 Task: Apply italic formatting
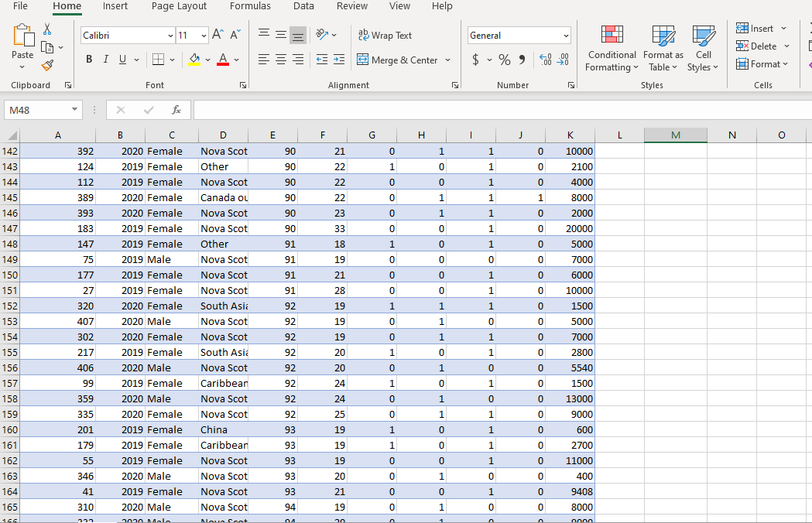[x=105, y=59]
